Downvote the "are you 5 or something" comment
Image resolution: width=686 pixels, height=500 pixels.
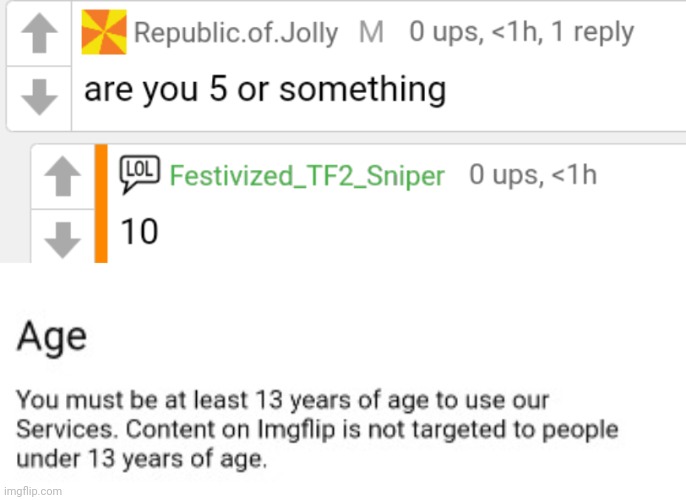(x=39, y=97)
